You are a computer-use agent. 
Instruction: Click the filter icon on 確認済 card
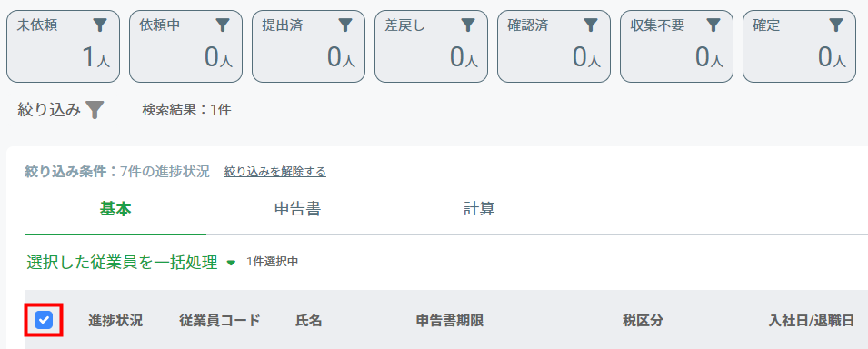tap(591, 25)
